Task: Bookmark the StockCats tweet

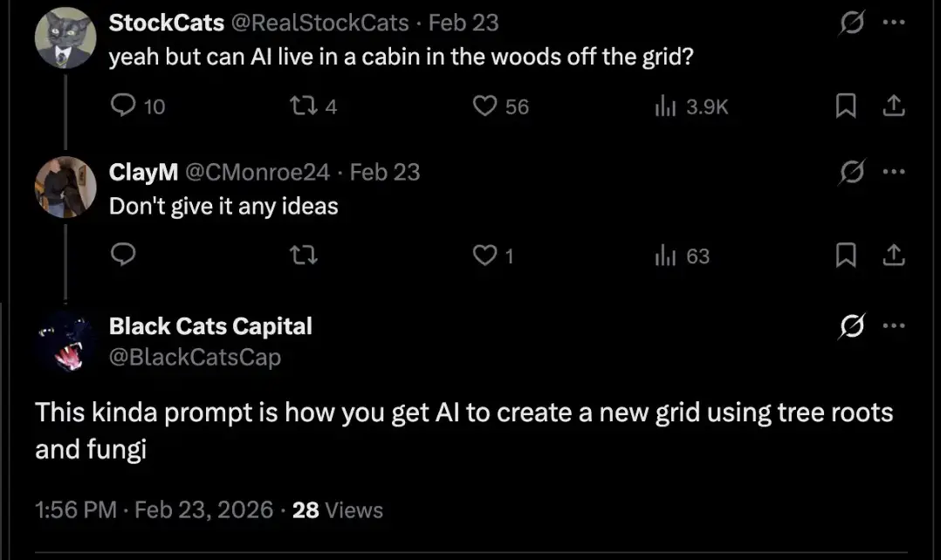Action: [x=845, y=106]
